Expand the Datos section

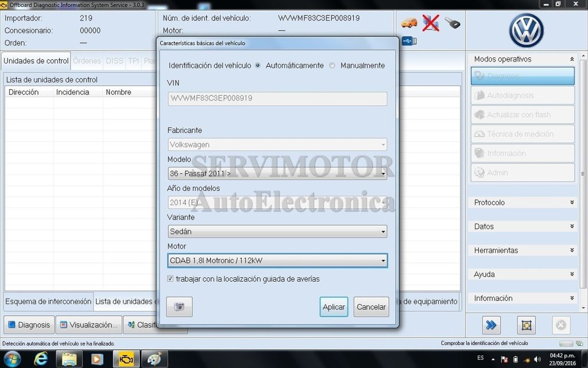(523, 227)
